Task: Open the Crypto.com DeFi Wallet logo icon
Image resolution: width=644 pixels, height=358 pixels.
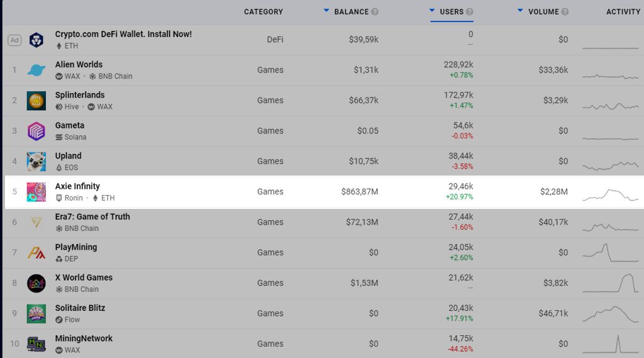Action: click(x=36, y=40)
